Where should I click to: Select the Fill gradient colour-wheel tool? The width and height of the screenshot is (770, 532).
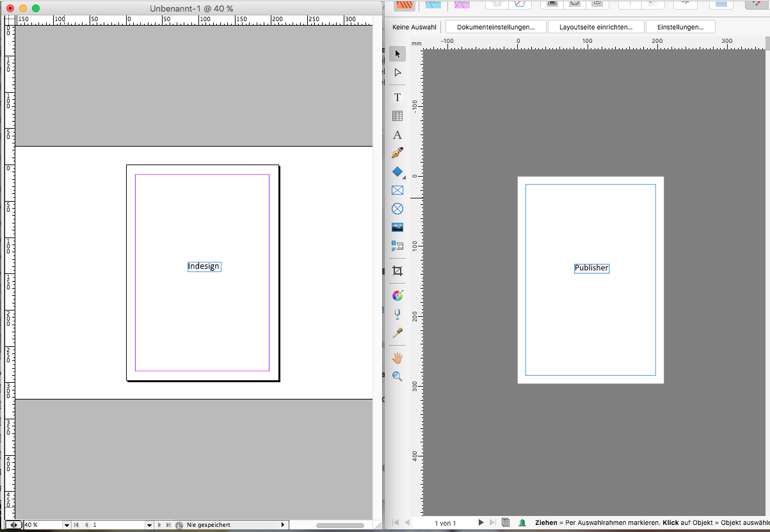pos(397,295)
